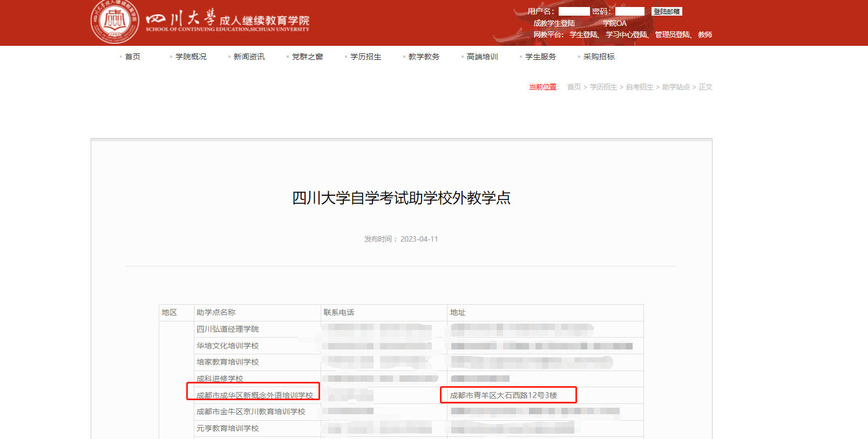The image size is (868, 439).
Task: Click the 发布时间 2023-04-11 text
Action: click(401, 239)
